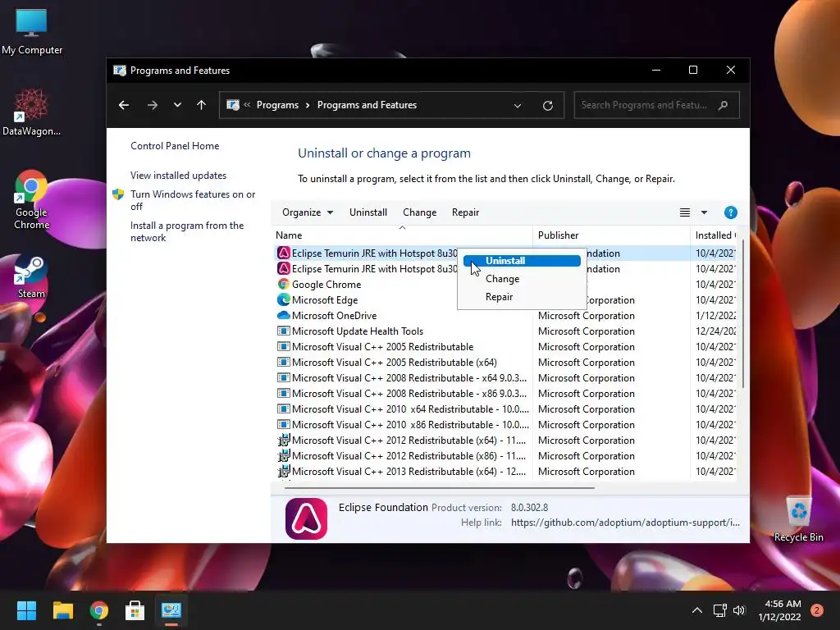Click the Microsoft OneDrive cloud icon
840x630 pixels.
[x=283, y=315]
